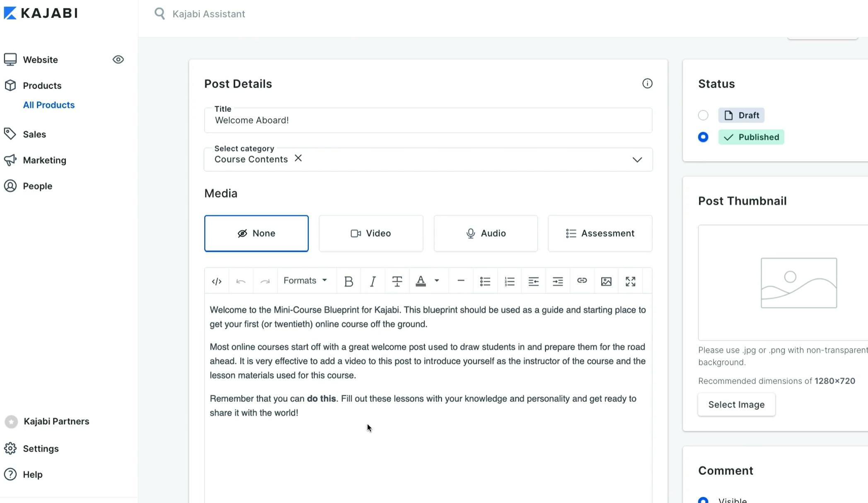Click the source code view icon
Image resolution: width=868 pixels, height=503 pixels.
point(217,281)
